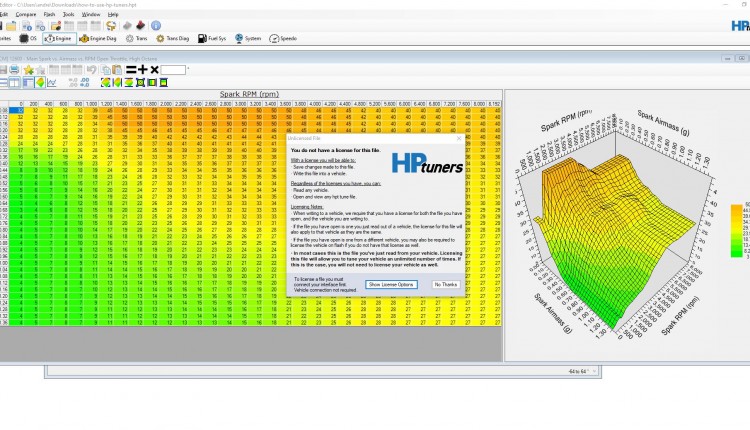
Task: Click the value input field in table toolbar
Action: 174,69
